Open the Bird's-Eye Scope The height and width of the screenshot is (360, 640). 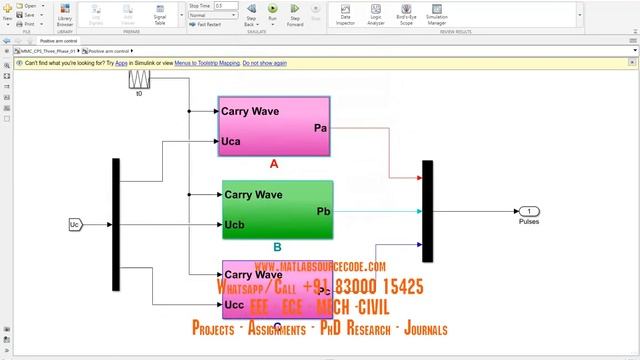pos(406,15)
